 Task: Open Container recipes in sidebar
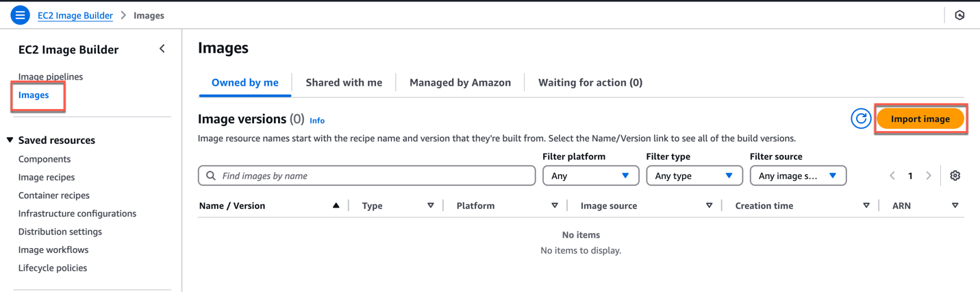(x=54, y=195)
